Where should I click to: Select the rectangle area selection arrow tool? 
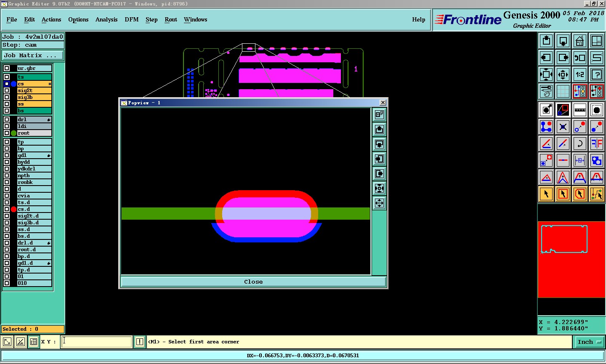point(563,194)
